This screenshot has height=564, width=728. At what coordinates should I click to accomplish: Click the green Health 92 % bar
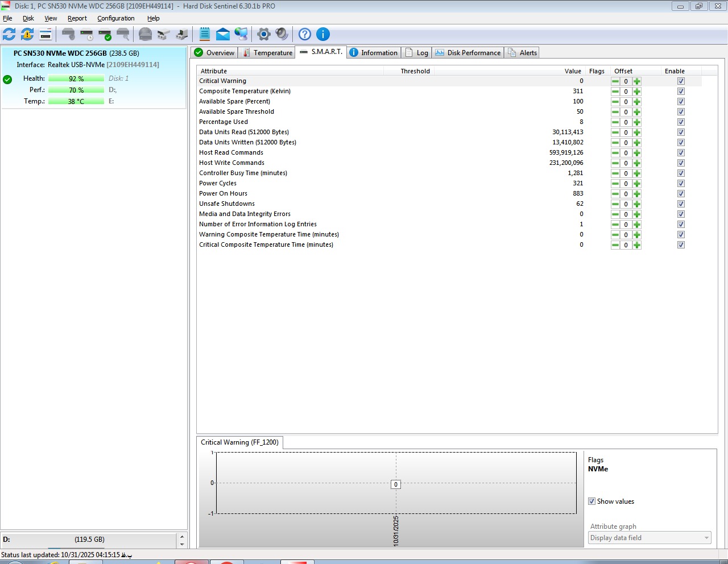(76, 78)
